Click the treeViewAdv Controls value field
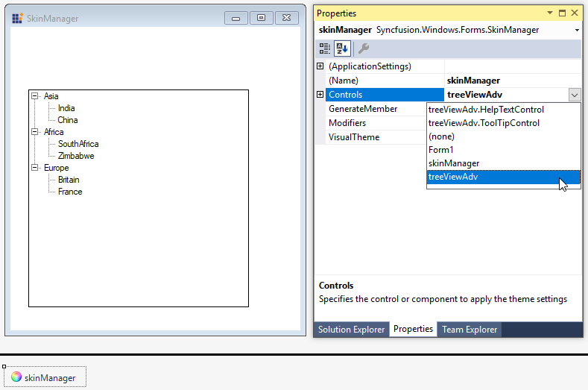 point(506,95)
